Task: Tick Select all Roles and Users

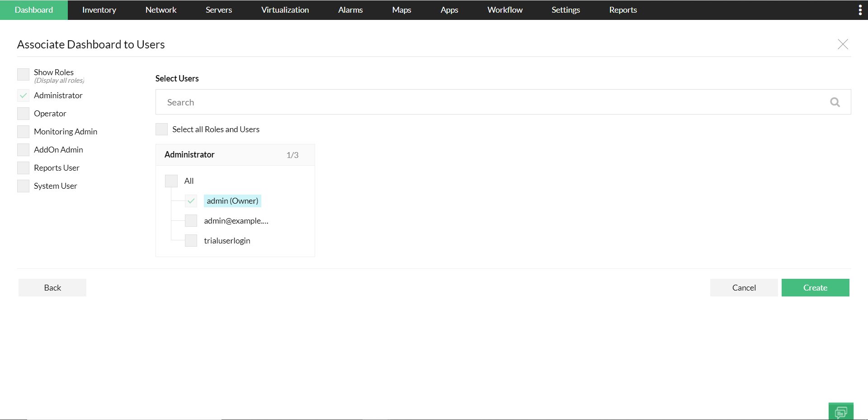Action: [x=161, y=129]
